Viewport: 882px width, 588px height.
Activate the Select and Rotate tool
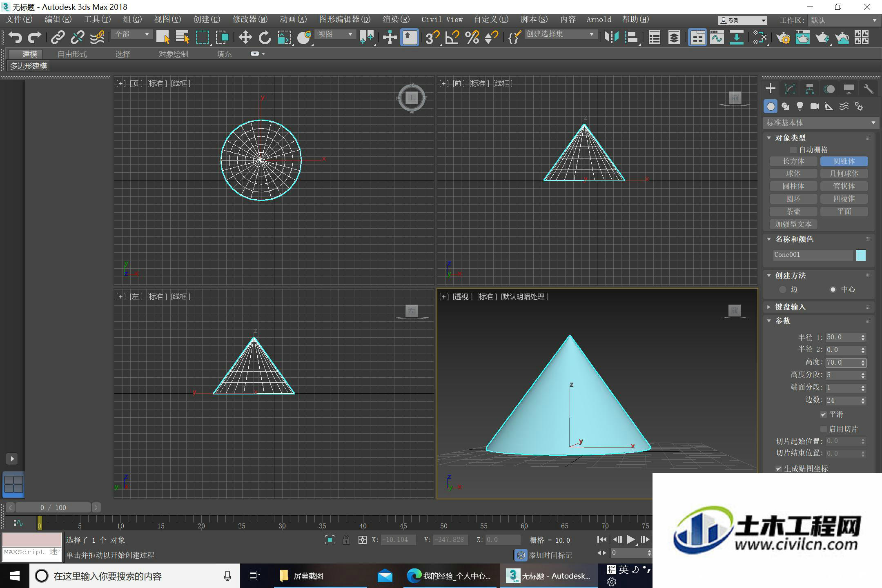click(x=265, y=38)
